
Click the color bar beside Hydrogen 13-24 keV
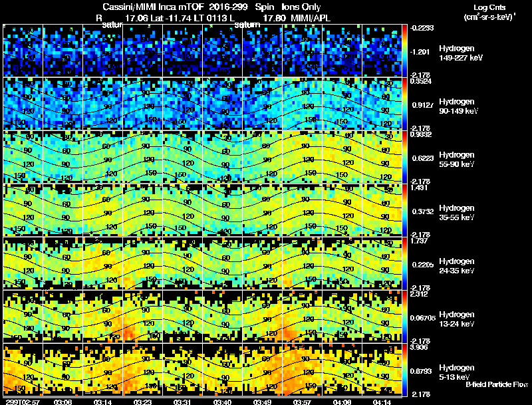(404, 317)
